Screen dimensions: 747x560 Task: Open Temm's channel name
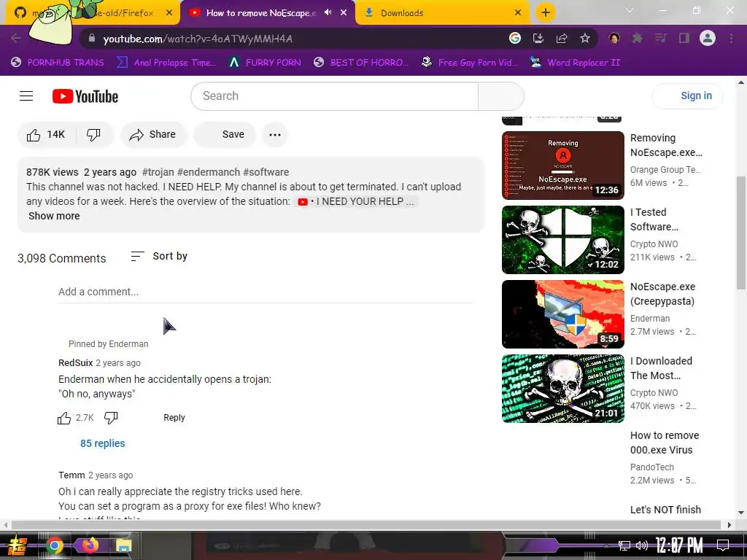[71, 475]
